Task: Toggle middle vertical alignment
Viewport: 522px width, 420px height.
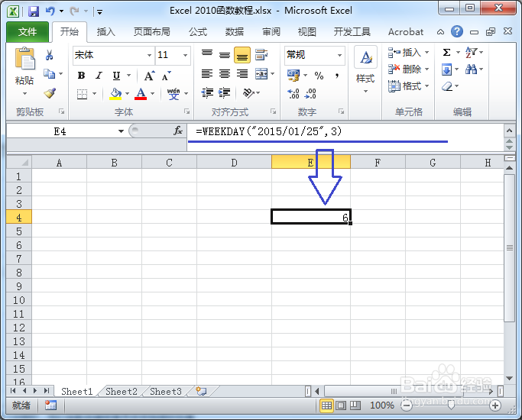Action: (225, 54)
